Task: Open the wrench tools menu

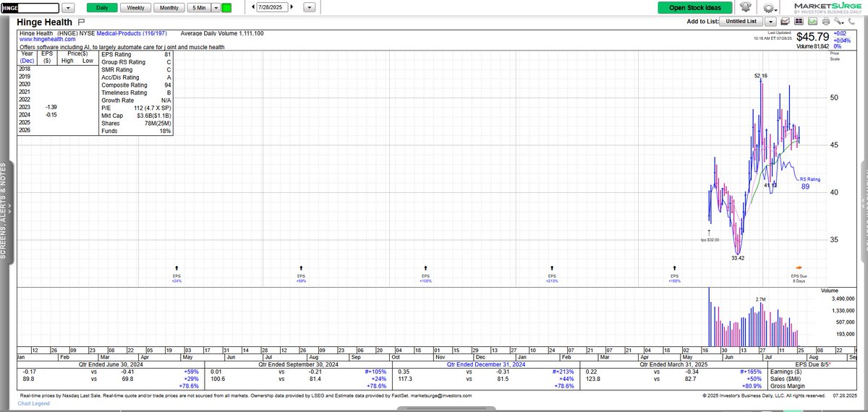Action: point(838,22)
